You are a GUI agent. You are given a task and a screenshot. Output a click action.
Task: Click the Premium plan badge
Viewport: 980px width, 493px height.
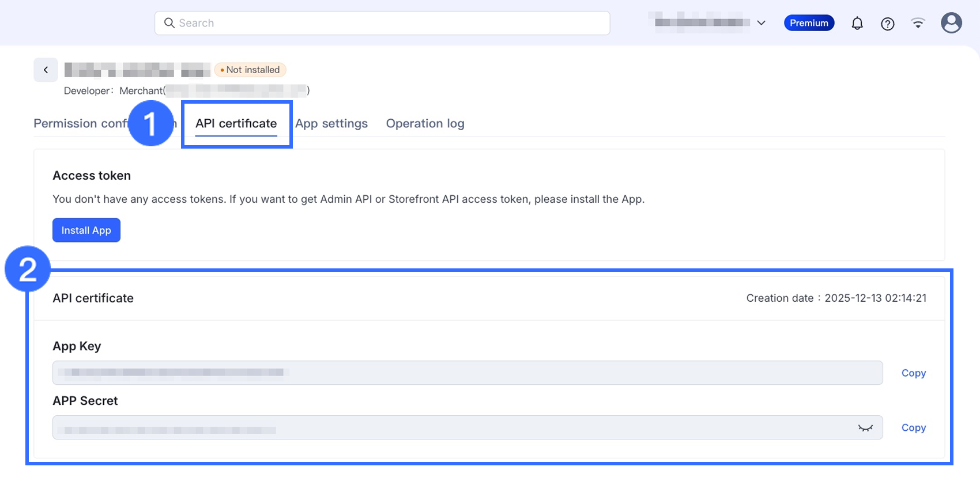[809, 23]
